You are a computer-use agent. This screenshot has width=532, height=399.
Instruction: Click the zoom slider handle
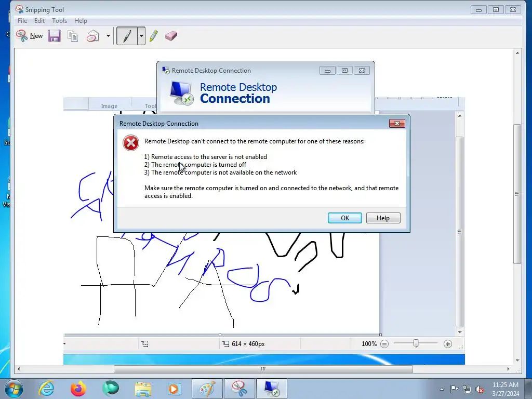416,344
